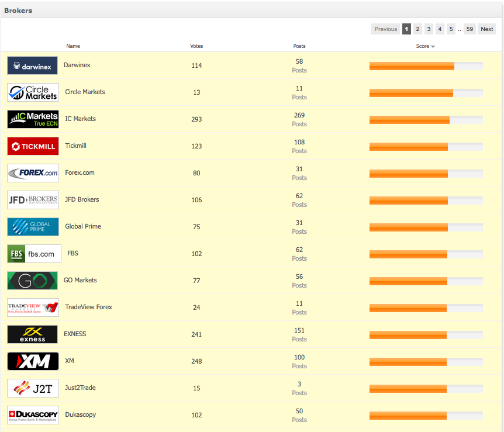
Task: Open the GO Markets name link
Action: [x=80, y=280]
